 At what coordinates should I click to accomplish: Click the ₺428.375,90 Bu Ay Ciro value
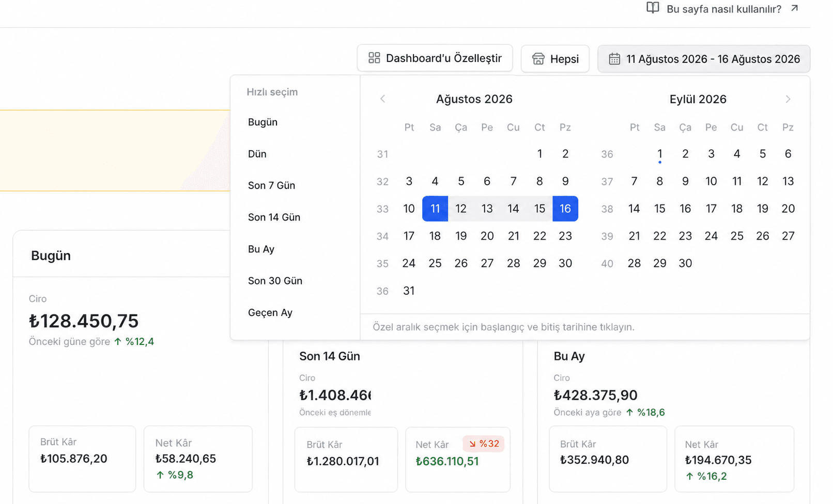coord(595,396)
